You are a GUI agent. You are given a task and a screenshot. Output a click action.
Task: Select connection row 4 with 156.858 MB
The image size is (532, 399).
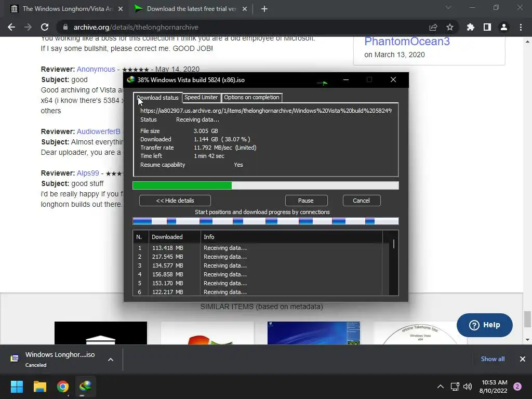258,274
